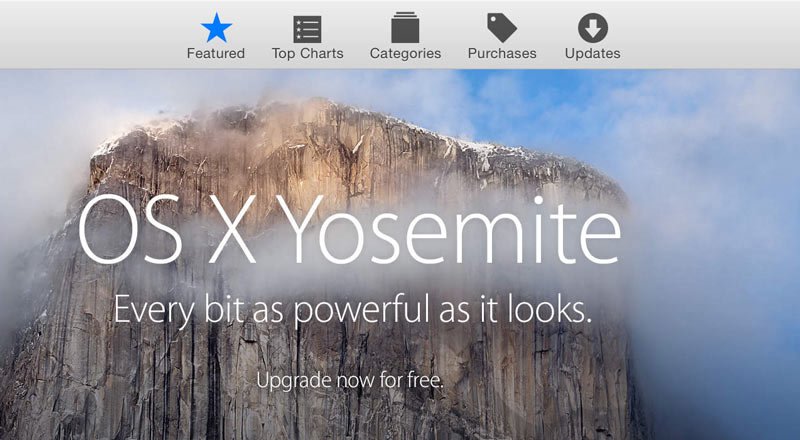Screen dimensions: 800x440
Task: Switch to the Featured tab label
Action: coord(216,53)
